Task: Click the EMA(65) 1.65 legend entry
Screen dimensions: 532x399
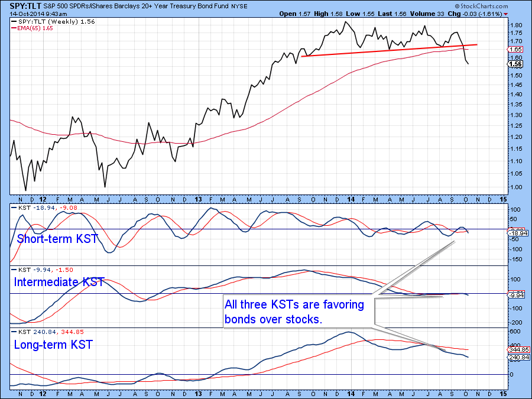Action: [x=33, y=28]
